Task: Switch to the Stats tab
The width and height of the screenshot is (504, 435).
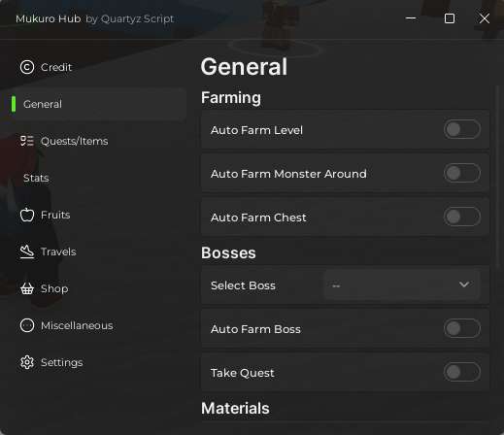Action: pyautogui.click(x=36, y=178)
